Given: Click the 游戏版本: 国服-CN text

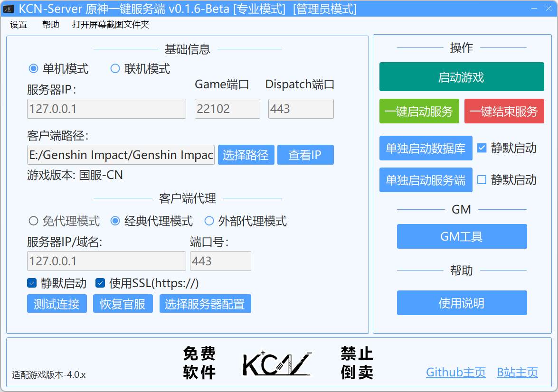Looking at the screenshot, I should point(75,175).
